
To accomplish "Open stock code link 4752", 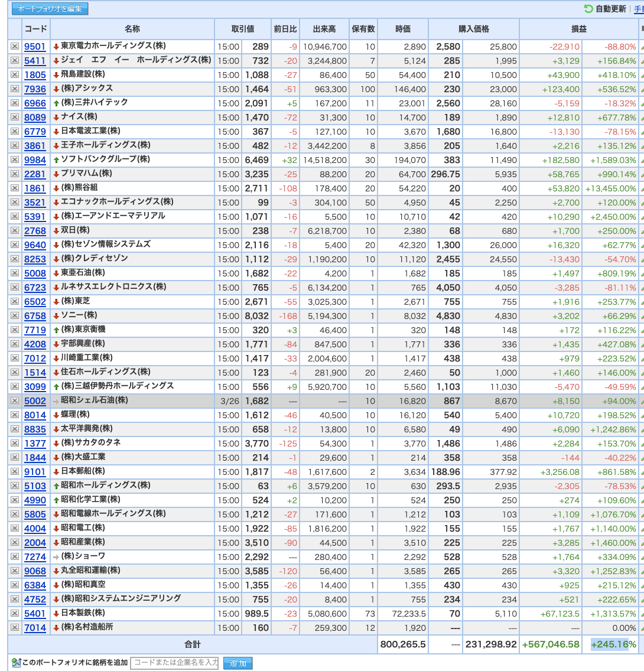I will click(x=35, y=600).
